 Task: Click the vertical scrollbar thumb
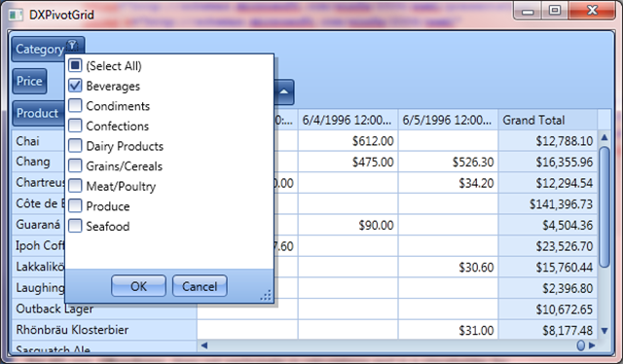(605, 207)
